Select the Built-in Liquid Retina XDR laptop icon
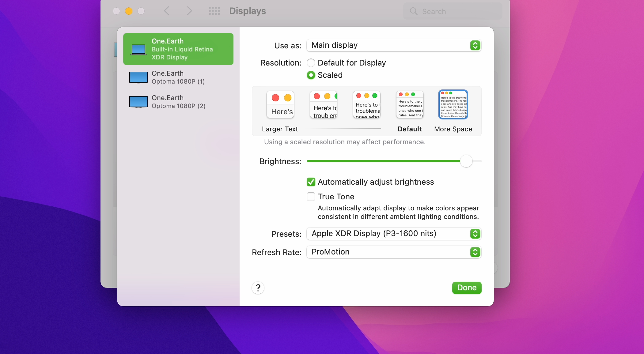644x354 pixels. pyautogui.click(x=138, y=49)
